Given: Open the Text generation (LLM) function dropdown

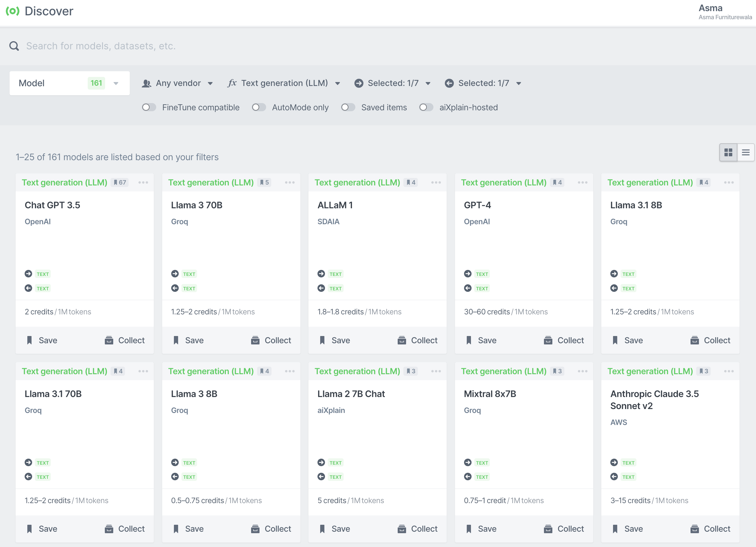Looking at the screenshot, I should [284, 83].
